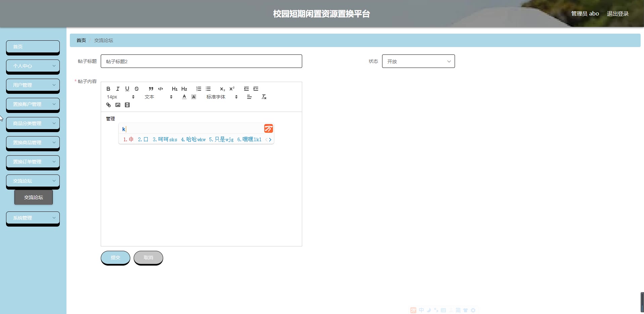Open the 标准字体 font family dropdown

pyautogui.click(x=222, y=97)
